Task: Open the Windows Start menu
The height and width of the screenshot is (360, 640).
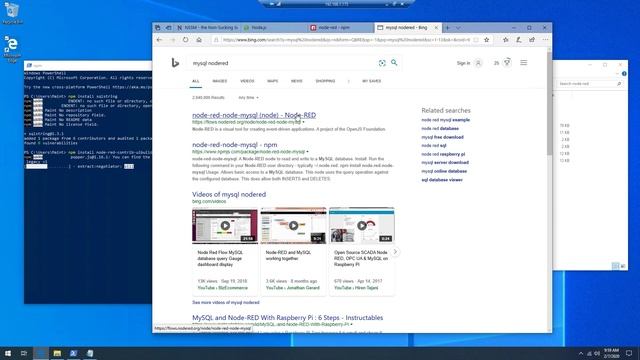Action: [x=8, y=353]
